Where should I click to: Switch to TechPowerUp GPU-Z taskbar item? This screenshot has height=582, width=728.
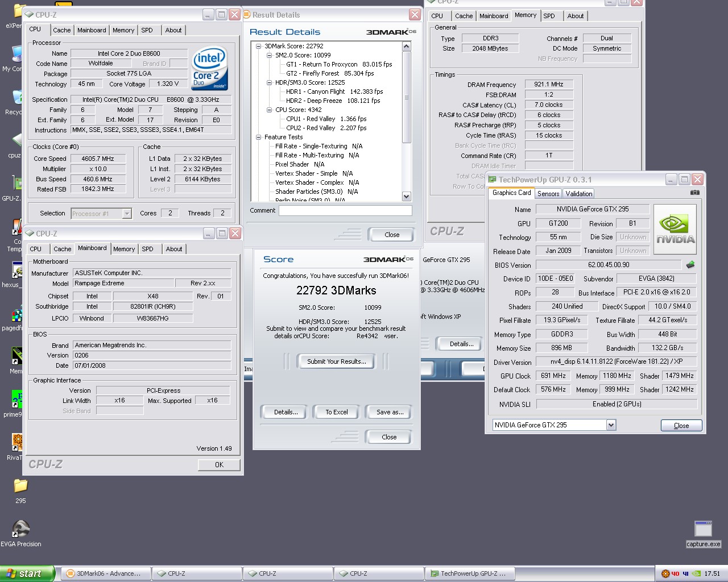tap(470, 573)
